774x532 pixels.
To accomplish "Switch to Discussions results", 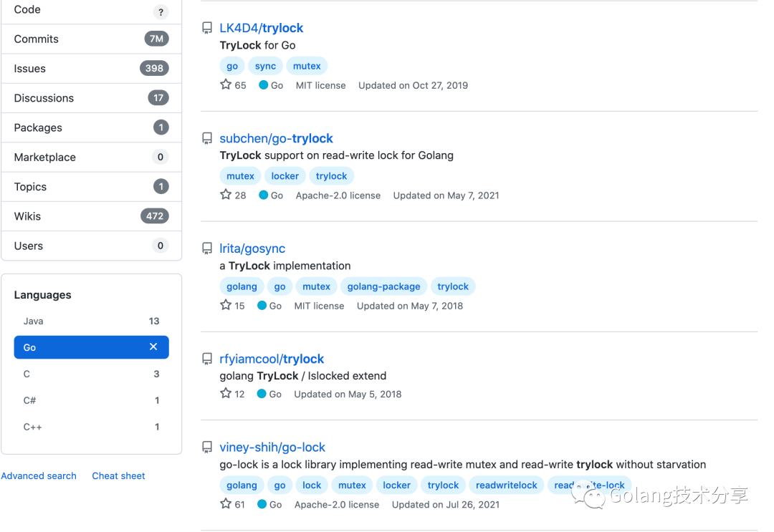I will (x=91, y=98).
